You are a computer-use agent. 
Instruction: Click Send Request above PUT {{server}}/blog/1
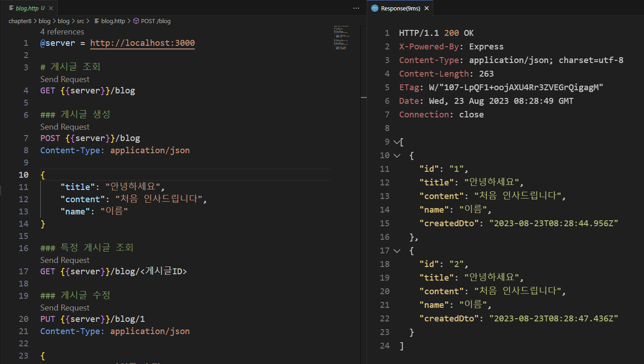65,308
